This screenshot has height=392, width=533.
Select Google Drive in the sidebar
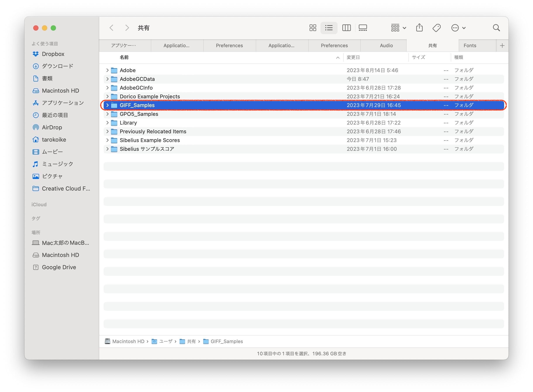point(54,267)
